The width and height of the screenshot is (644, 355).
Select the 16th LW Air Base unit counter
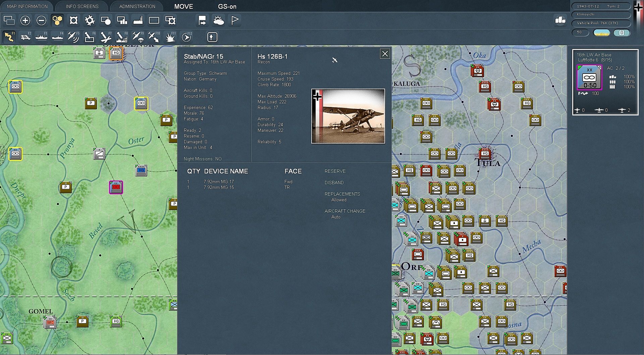(x=589, y=78)
